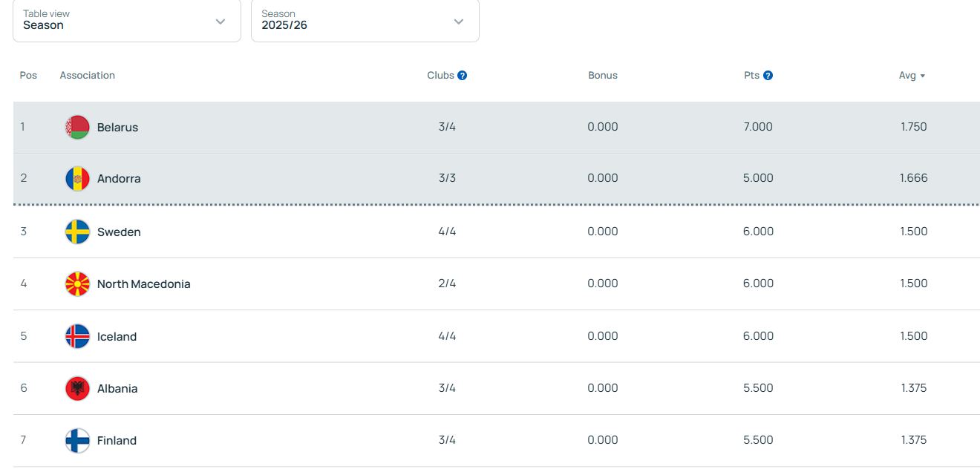Image resolution: width=980 pixels, height=472 pixels.
Task: Open the Table view dropdown
Action: [127, 21]
